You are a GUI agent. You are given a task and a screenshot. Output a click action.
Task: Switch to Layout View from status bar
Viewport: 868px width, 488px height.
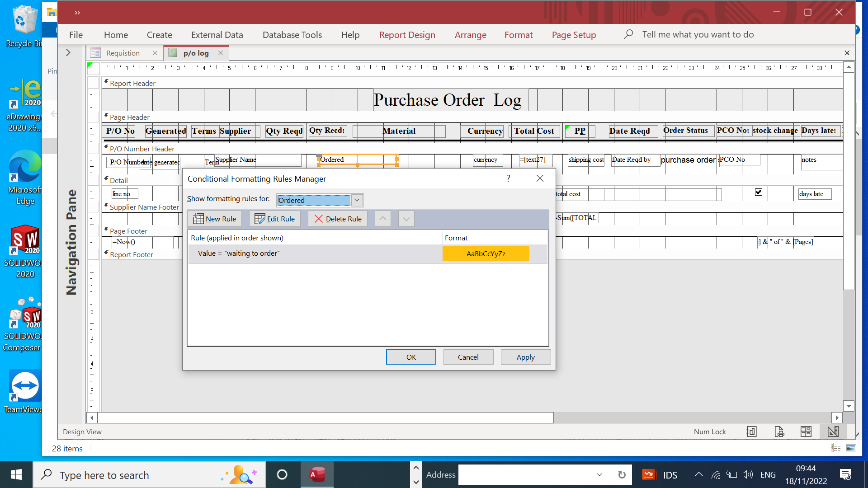click(806, 432)
